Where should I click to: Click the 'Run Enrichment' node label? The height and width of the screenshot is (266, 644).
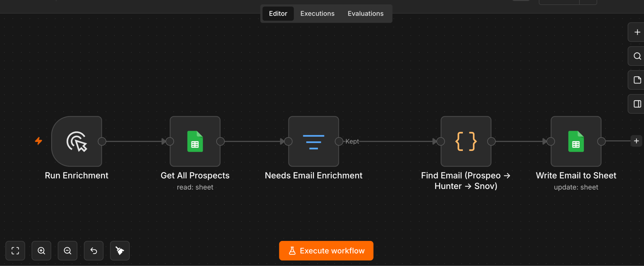click(77, 175)
